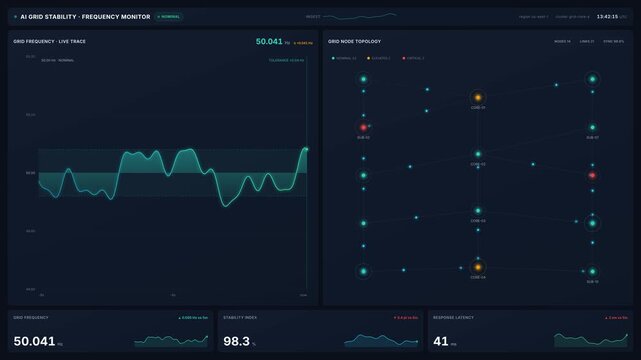Open the Response Latency metric card
The width and height of the screenshot is (641, 360).
(530, 331)
